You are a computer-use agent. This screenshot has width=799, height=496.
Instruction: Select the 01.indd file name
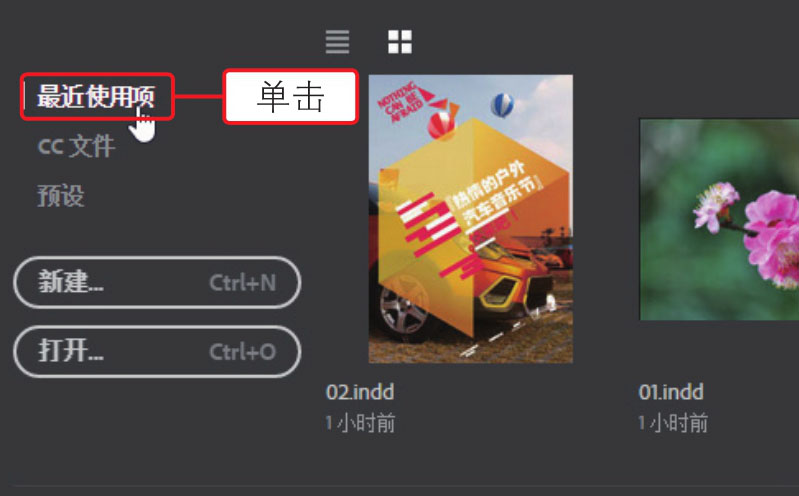tap(671, 392)
